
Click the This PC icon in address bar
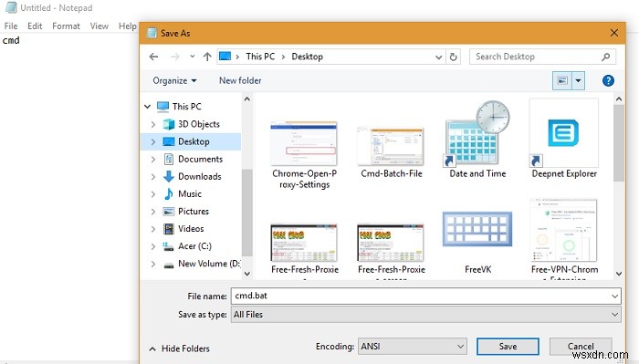point(225,57)
